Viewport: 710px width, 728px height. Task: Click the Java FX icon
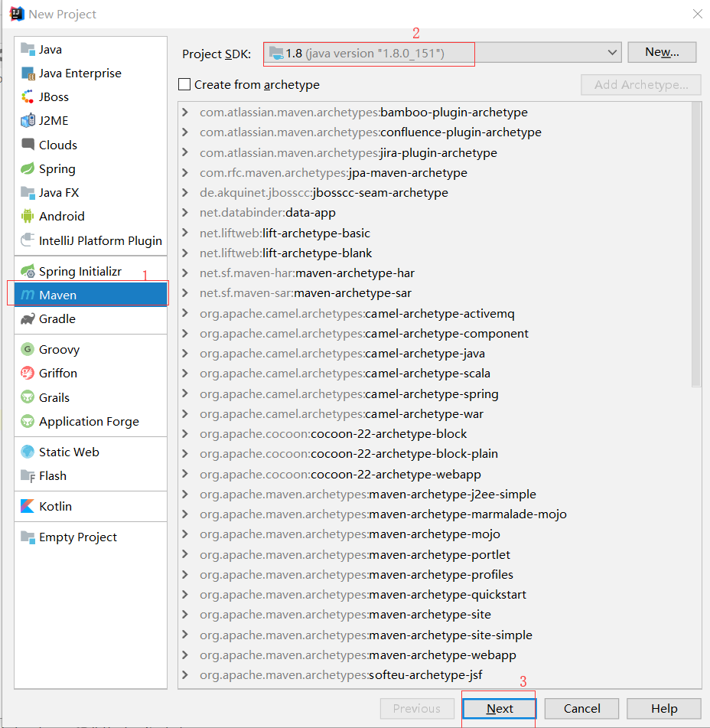tap(21, 192)
